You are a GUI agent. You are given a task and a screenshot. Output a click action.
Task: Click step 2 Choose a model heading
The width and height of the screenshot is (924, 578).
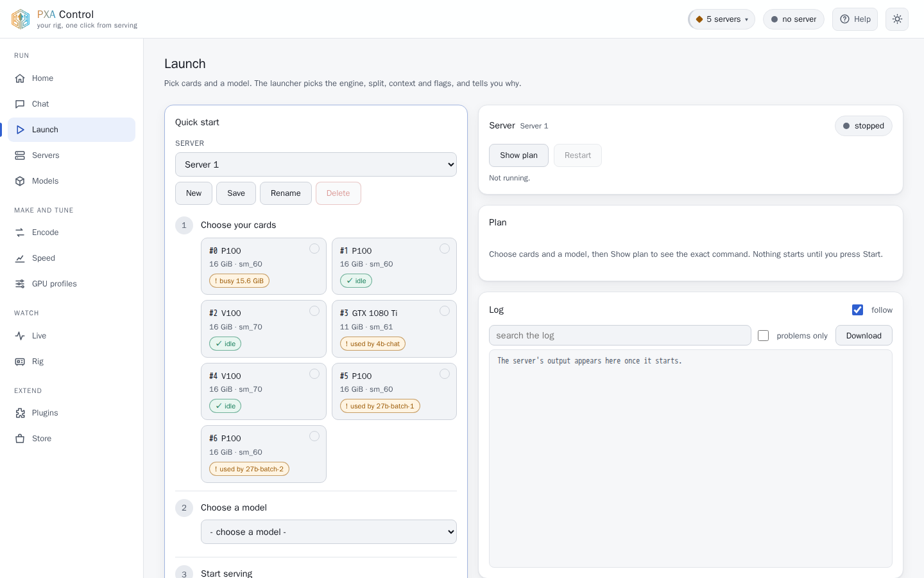pyautogui.click(x=234, y=507)
